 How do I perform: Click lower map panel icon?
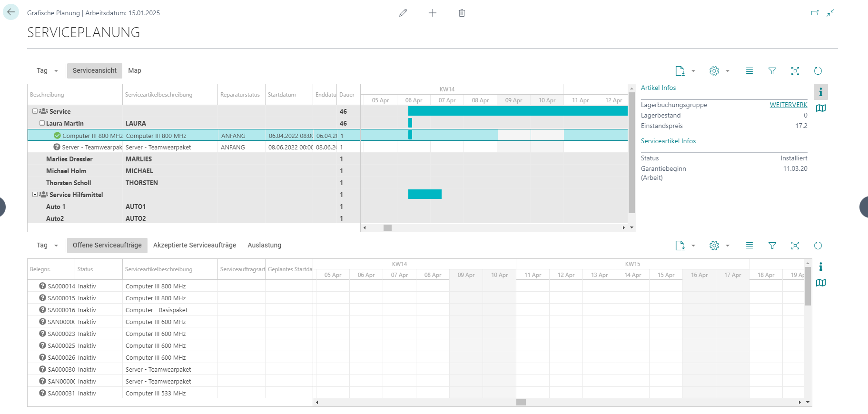coord(821,283)
